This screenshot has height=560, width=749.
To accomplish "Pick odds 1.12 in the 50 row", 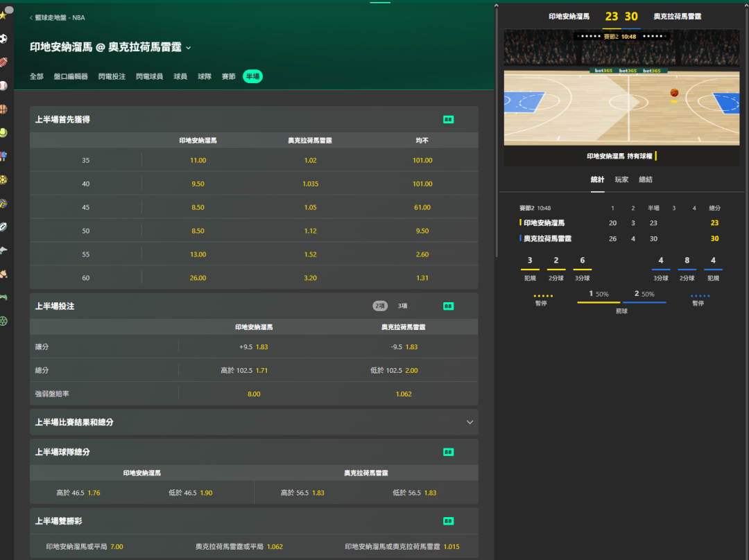I will pos(311,231).
